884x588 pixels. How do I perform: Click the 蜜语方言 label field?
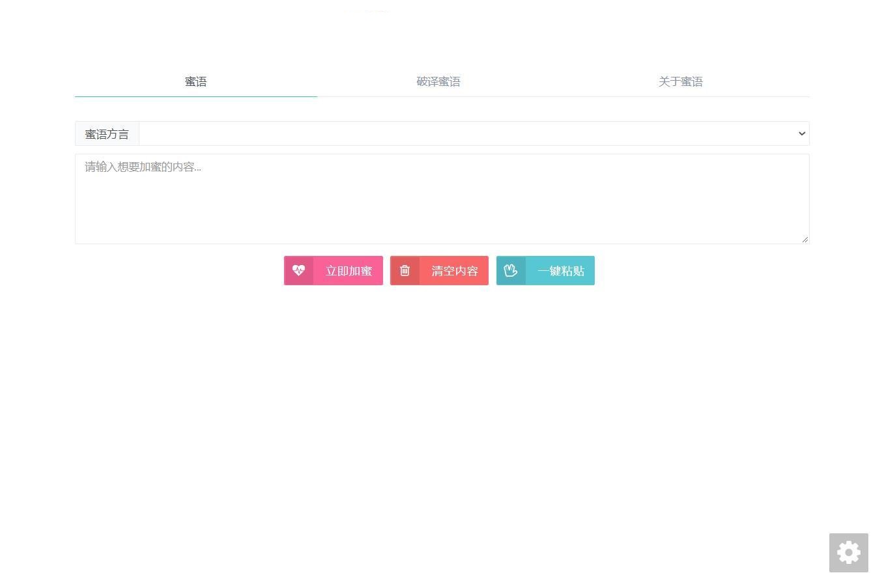click(107, 133)
